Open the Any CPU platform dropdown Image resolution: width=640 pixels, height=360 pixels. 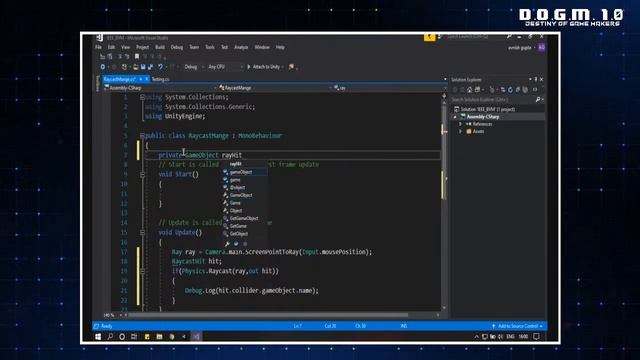(x=225, y=67)
